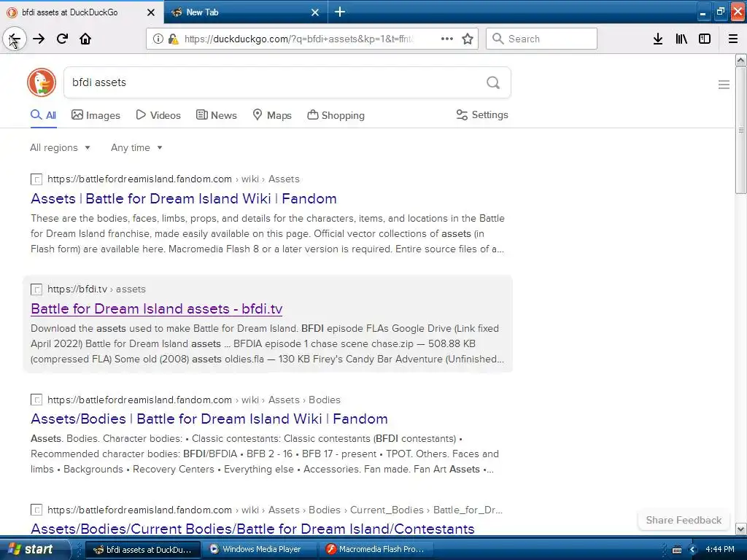Expand hidden system tray icons arrow
Screen dimensions: 747x560
[x=692, y=550]
